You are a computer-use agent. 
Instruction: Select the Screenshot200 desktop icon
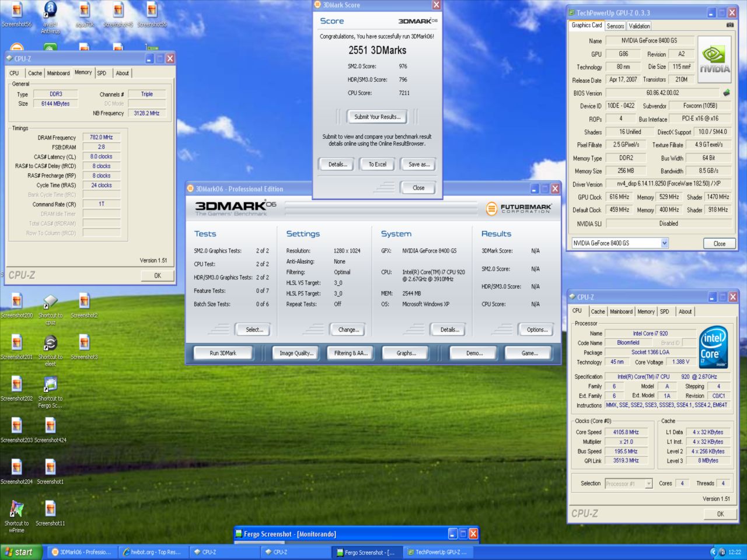click(16, 306)
